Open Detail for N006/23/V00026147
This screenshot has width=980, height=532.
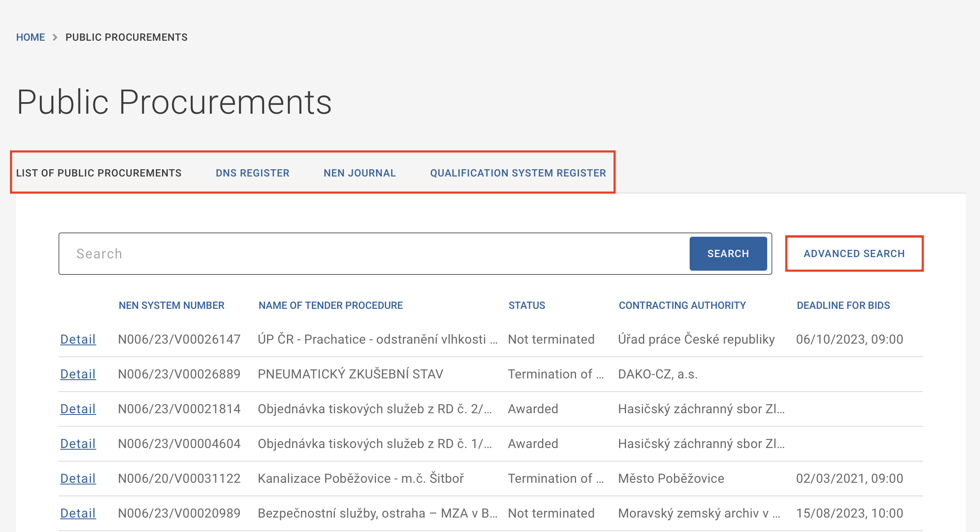78,339
